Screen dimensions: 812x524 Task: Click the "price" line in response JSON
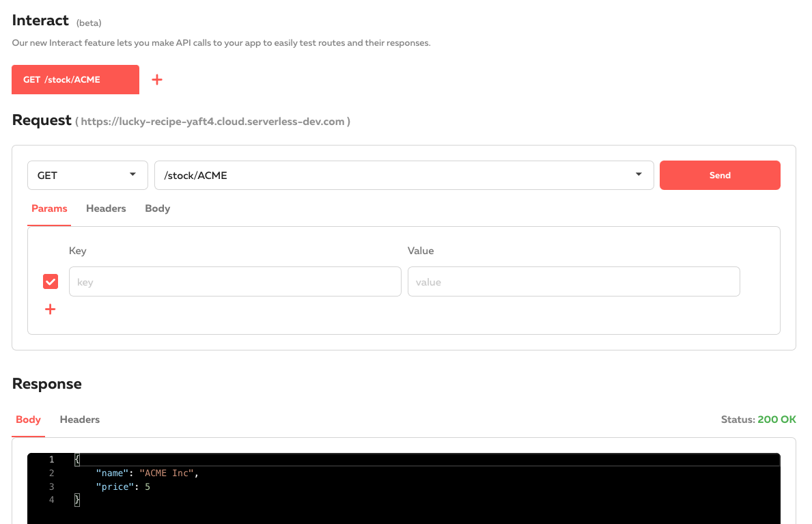pos(123,486)
